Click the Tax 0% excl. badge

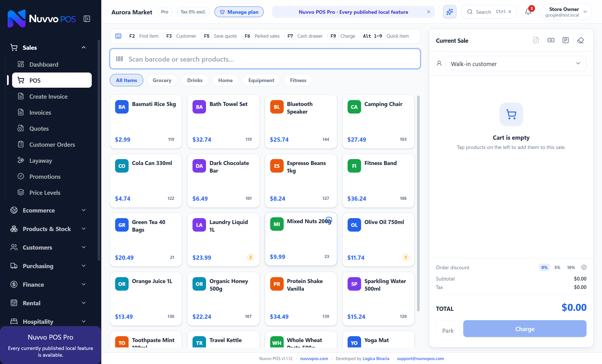193,12
